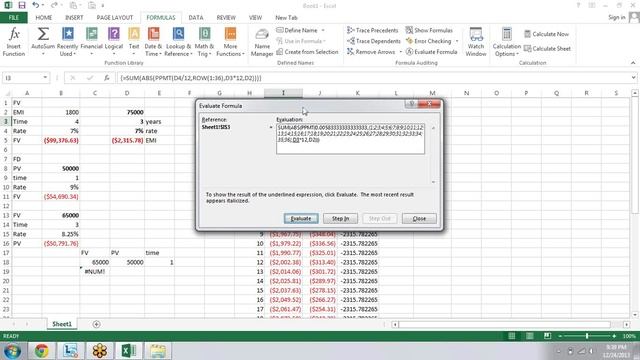Switch to Page Layout view in status bar
This screenshot has height=360, width=640.
tap(529, 336)
